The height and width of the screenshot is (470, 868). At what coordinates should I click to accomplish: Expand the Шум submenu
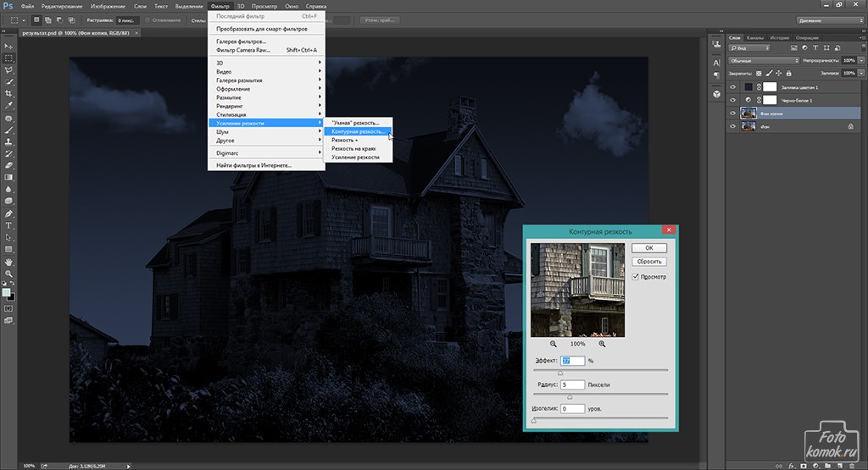(x=266, y=131)
